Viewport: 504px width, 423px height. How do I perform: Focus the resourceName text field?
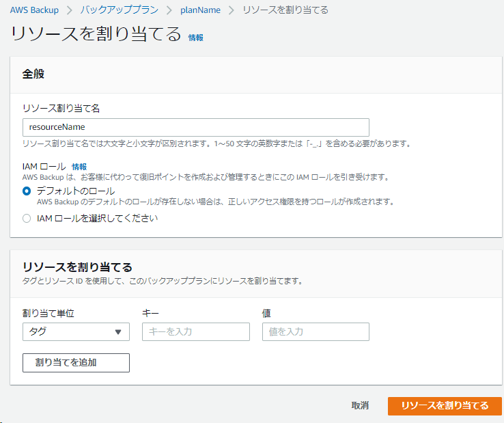click(x=195, y=127)
